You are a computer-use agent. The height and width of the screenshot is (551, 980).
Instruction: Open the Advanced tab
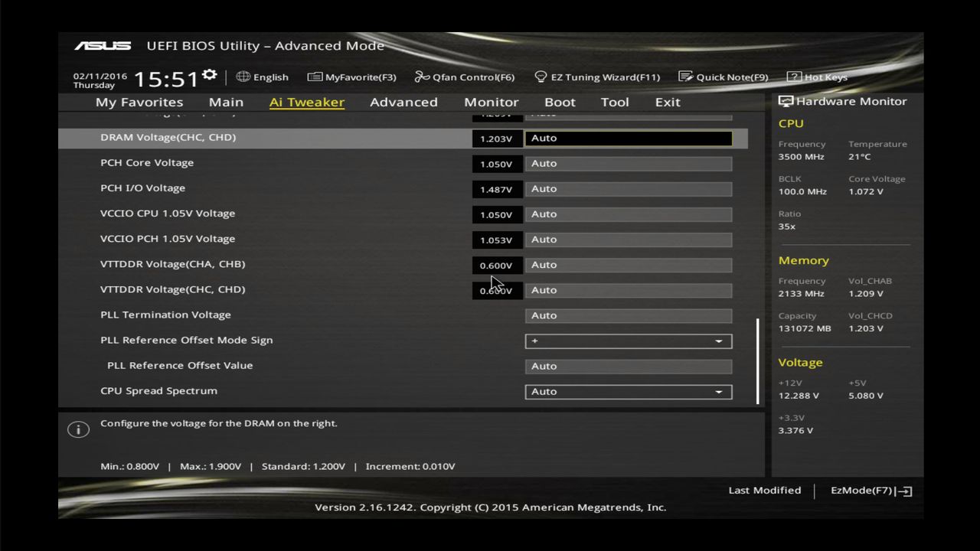tap(403, 102)
